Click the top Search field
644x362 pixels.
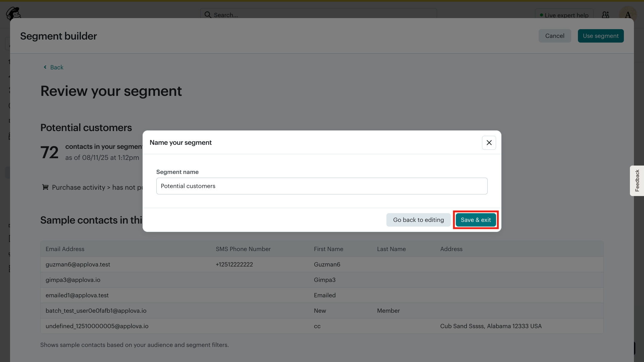click(x=322, y=15)
